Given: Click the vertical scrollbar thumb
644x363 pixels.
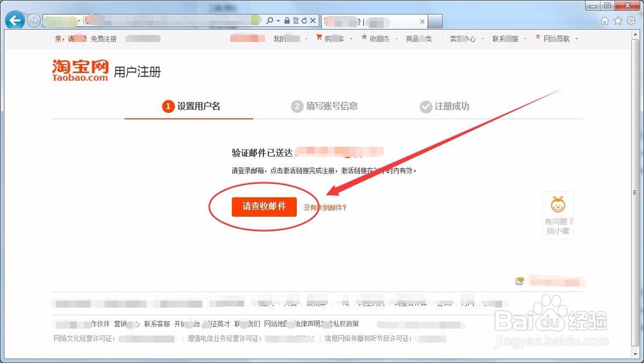Looking at the screenshot, I should click(x=635, y=192).
